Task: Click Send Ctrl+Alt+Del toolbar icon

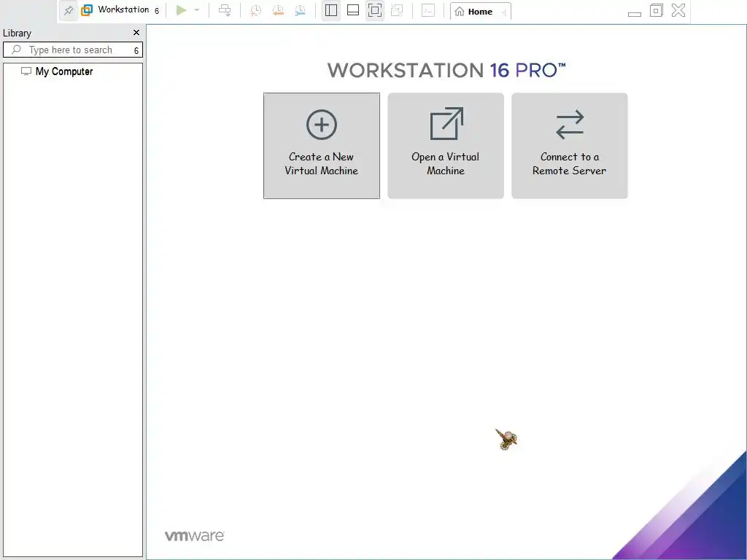Action: 225,10
